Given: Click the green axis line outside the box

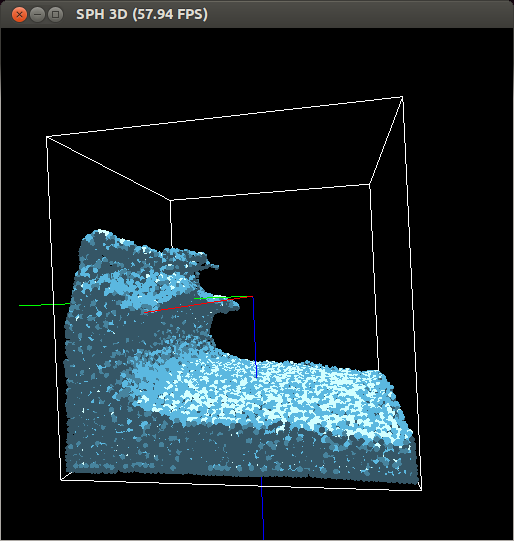Looking at the screenshot, I should 45,305.
